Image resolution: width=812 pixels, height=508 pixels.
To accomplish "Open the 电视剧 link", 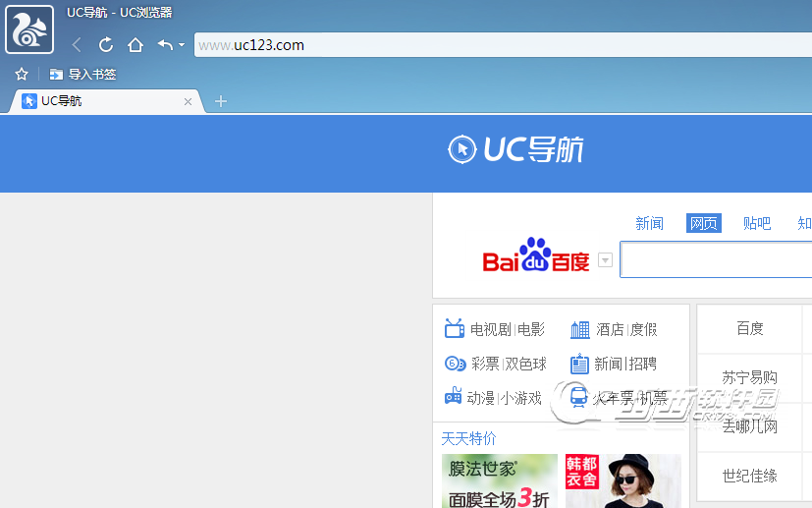I will (x=490, y=330).
